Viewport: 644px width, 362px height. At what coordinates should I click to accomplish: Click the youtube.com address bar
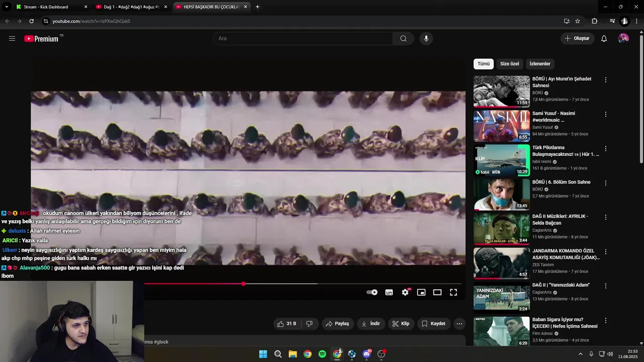pyautogui.click(x=302, y=21)
